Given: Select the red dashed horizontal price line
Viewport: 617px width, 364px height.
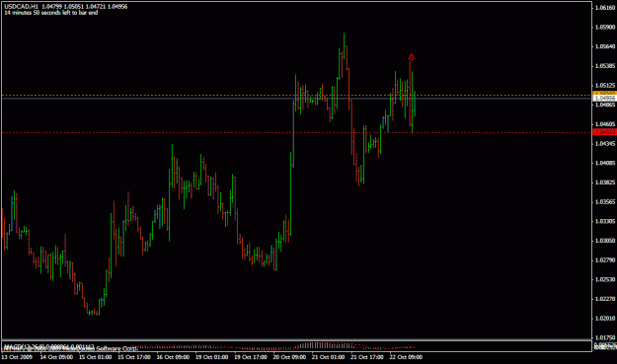Looking at the screenshot, I should pyautogui.click(x=297, y=132).
